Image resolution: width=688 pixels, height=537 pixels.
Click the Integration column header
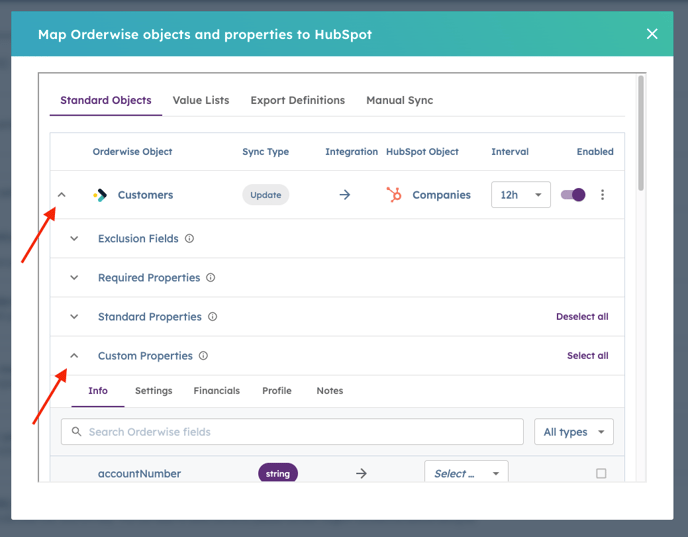351,152
